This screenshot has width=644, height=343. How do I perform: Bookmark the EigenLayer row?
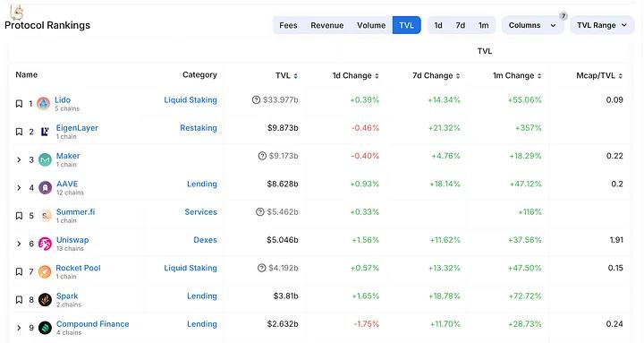(x=19, y=132)
